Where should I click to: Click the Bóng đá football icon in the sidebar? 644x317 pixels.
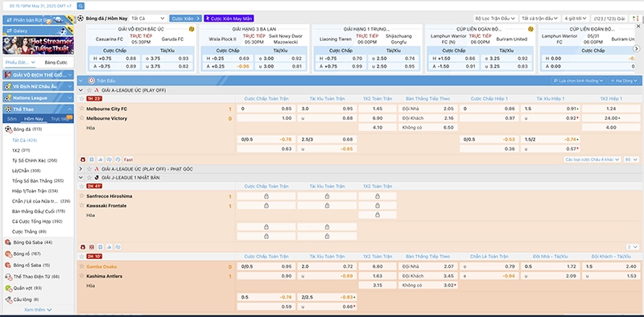point(8,130)
